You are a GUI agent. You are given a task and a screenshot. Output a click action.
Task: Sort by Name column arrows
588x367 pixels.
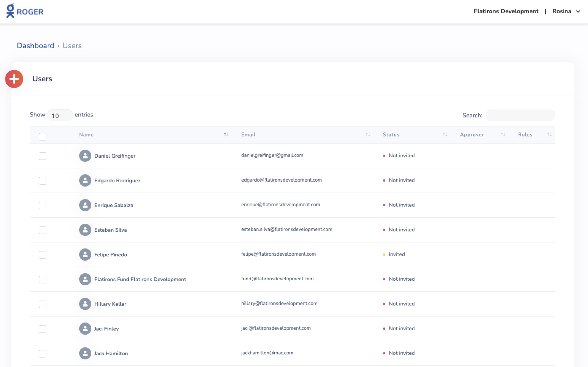[x=226, y=135]
